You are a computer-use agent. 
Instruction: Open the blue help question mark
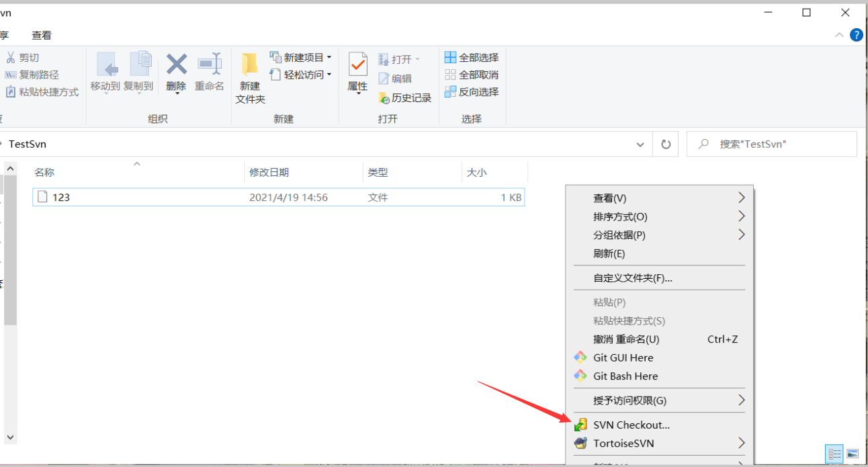point(857,35)
